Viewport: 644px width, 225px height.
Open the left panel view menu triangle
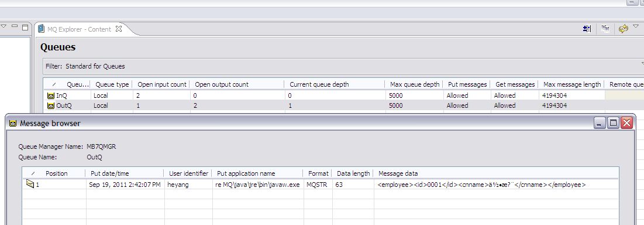(4, 26)
